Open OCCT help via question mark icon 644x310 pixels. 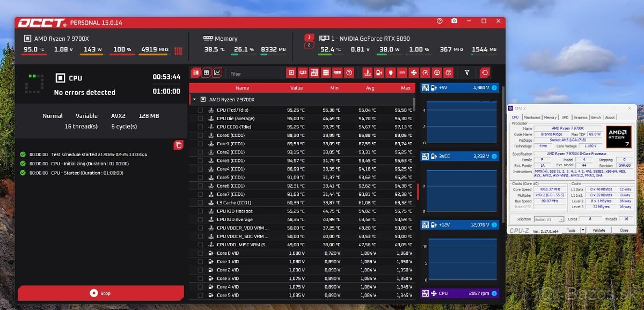pos(439,21)
